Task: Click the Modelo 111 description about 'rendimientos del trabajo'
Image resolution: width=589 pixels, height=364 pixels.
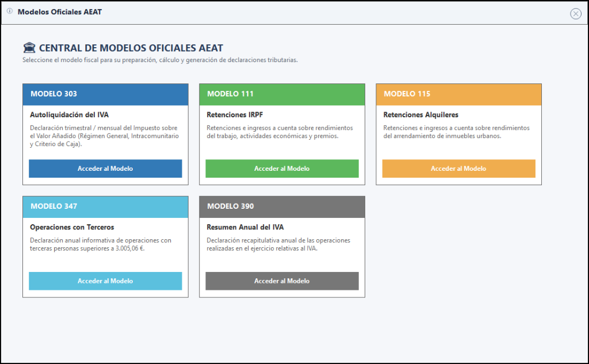Action: click(280, 132)
